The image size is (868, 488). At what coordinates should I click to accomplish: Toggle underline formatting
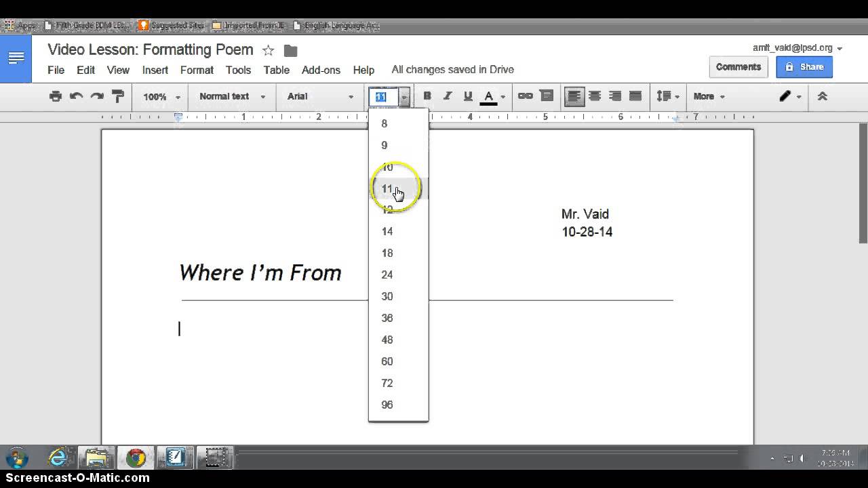[468, 96]
